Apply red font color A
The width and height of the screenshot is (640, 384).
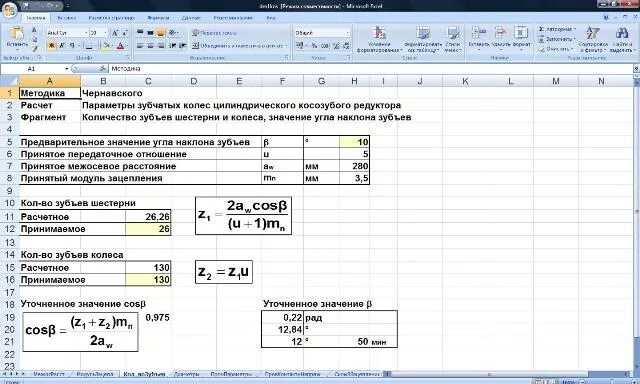coord(120,46)
